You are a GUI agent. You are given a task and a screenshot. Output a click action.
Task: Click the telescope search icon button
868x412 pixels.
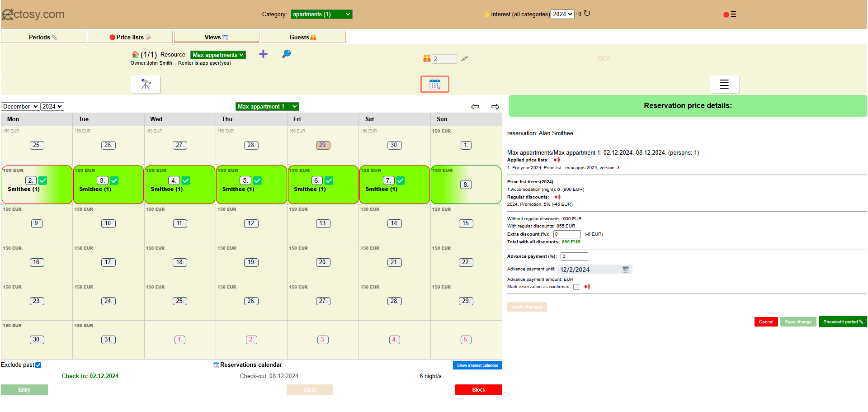click(146, 84)
